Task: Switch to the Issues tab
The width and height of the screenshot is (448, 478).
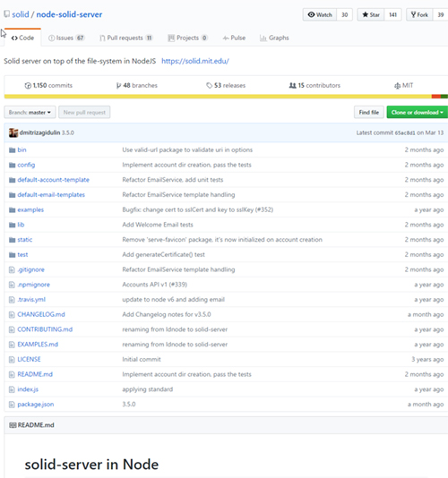Action: pyautogui.click(x=66, y=38)
